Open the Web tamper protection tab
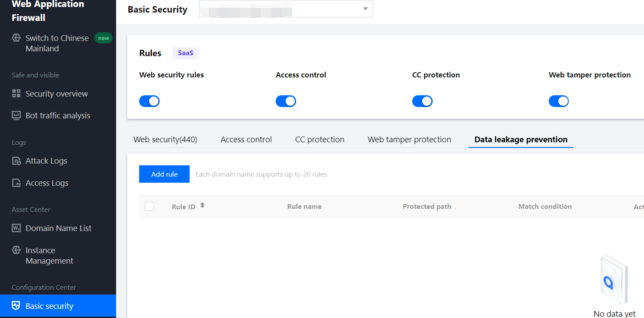This screenshot has width=644, height=318. [x=409, y=140]
